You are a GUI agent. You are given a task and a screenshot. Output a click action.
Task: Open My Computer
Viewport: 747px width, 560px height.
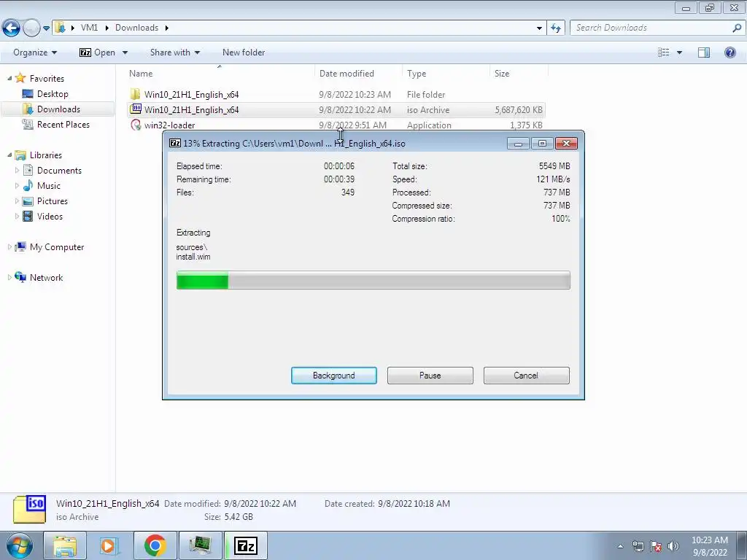[57, 246]
